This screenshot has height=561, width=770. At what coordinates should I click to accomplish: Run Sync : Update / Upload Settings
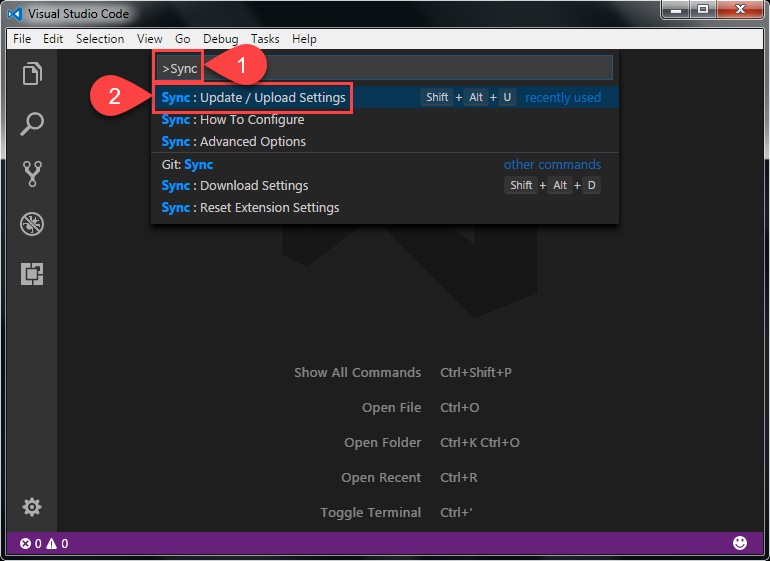click(x=385, y=97)
